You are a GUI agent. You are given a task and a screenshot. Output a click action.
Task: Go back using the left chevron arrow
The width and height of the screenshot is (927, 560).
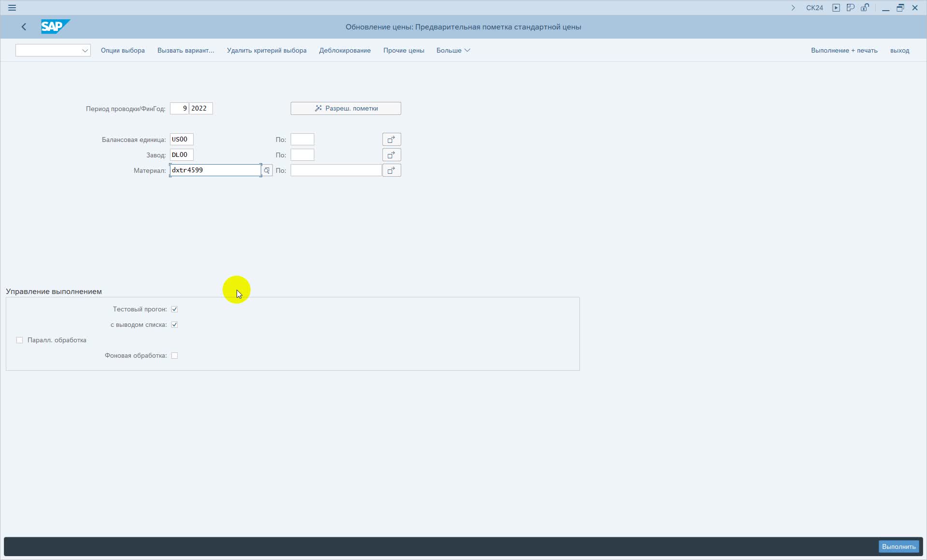coord(24,27)
